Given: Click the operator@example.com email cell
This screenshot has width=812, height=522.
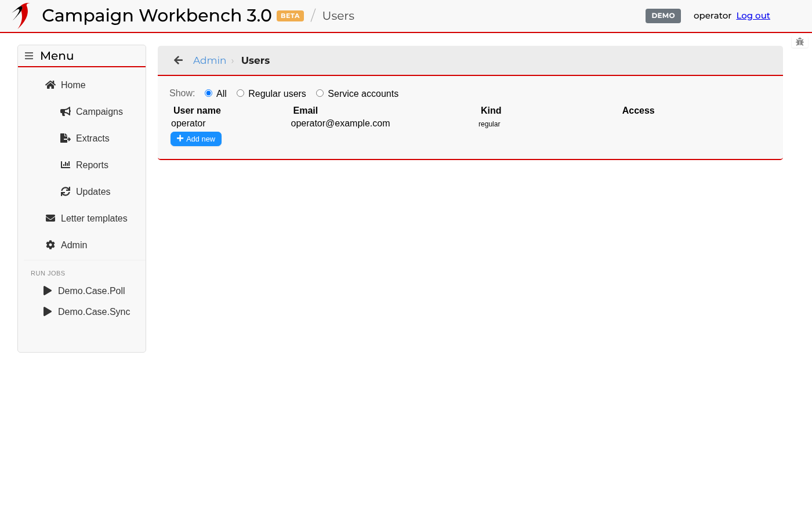Looking at the screenshot, I should click(x=340, y=124).
